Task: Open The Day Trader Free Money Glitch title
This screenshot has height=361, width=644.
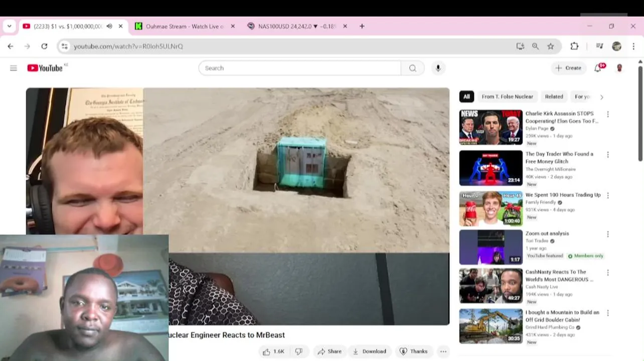Action: [x=559, y=157]
